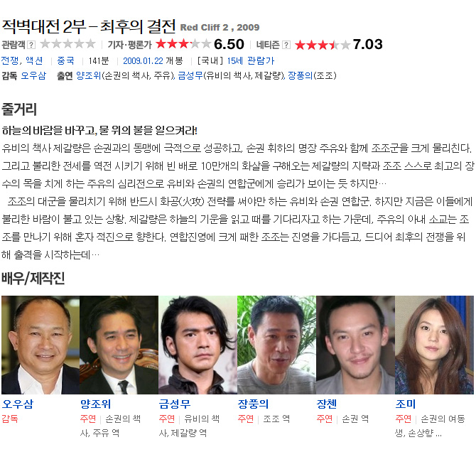
Task: Click director 오우삼 link in info line
Action: [33, 75]
